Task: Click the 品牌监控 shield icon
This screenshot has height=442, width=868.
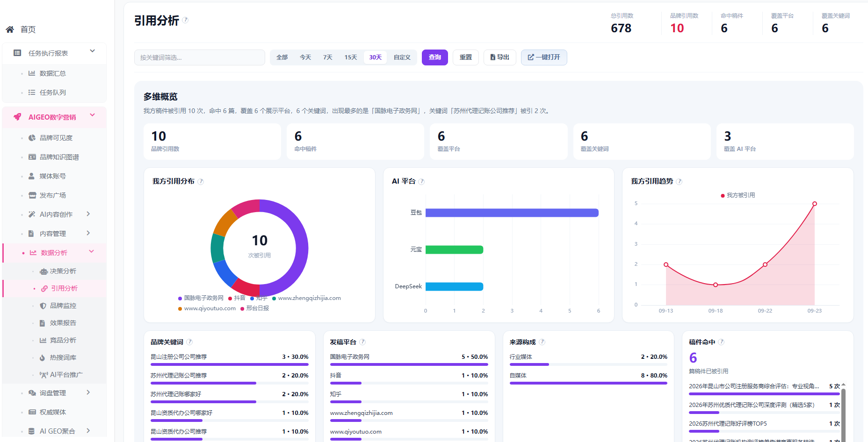Action: point(43,306)
